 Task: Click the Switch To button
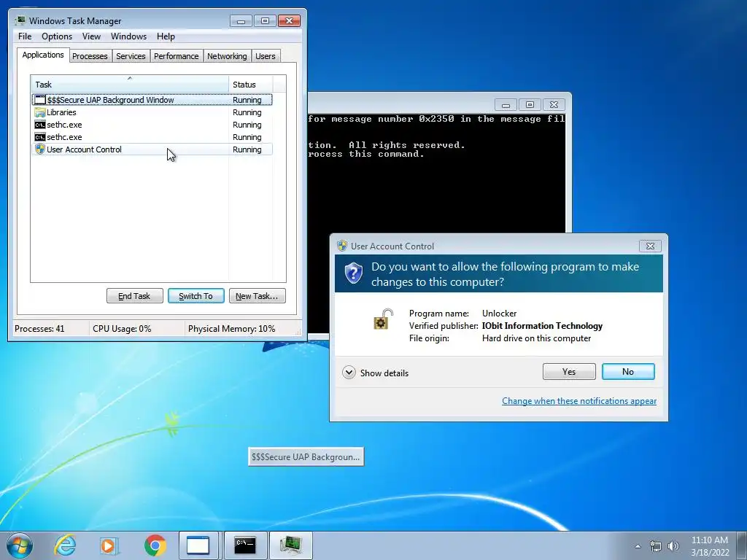[196, 296]
